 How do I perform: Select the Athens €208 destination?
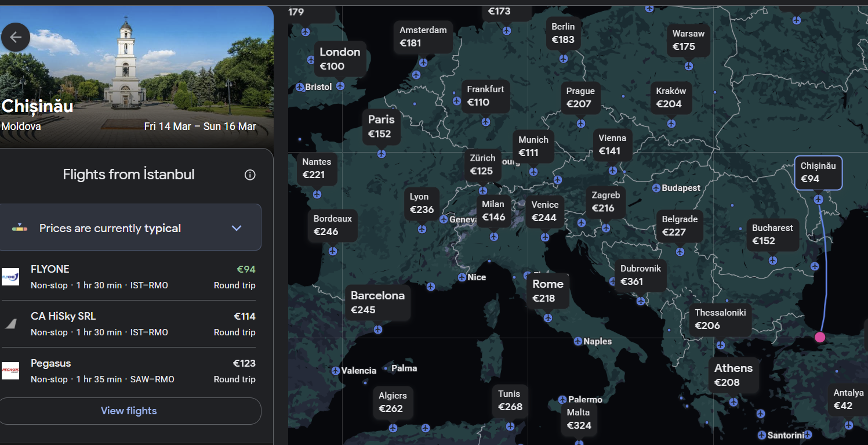tap(733, 375)
